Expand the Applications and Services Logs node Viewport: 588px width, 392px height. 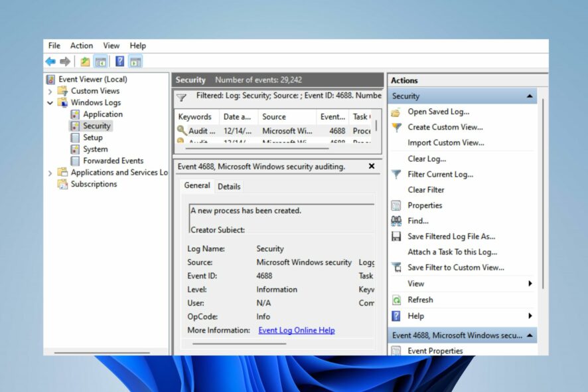coord(50,171)
